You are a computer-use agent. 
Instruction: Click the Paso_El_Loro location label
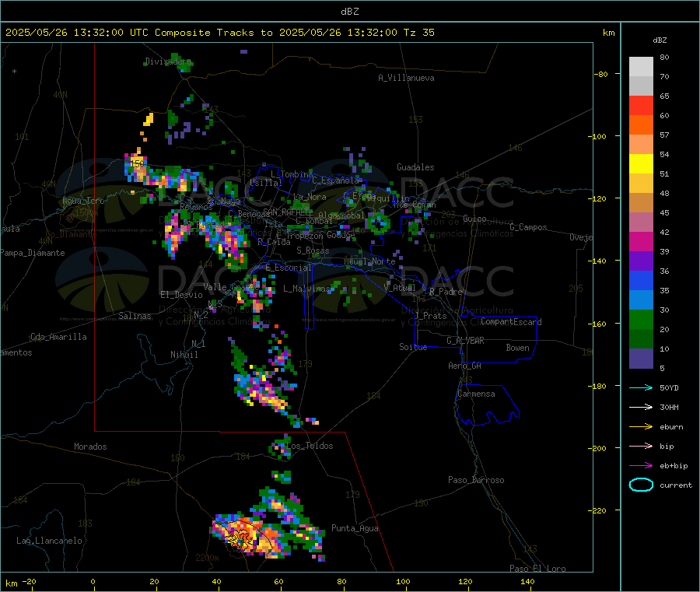(x=537, y=568)
